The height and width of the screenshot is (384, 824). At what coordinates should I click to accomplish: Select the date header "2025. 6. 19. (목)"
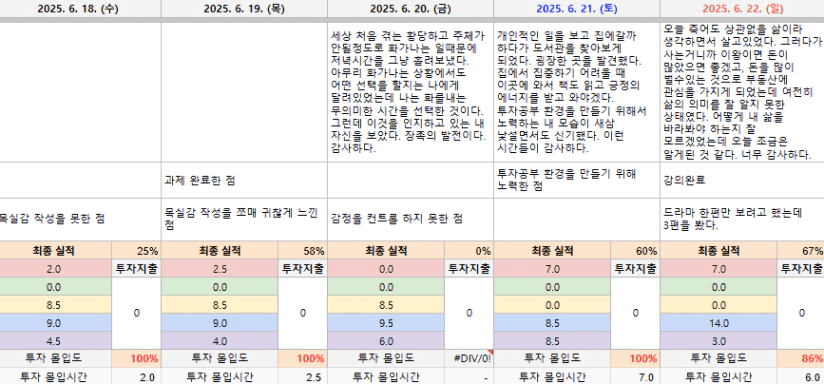[x=244, y=8]
